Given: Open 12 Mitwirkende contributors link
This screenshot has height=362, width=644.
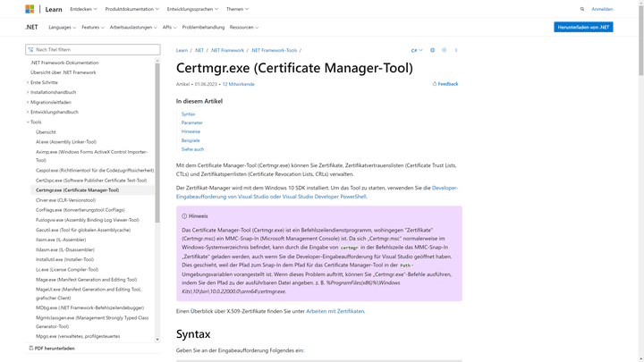Looking at the screenshot, I should [x=238, y=84].
